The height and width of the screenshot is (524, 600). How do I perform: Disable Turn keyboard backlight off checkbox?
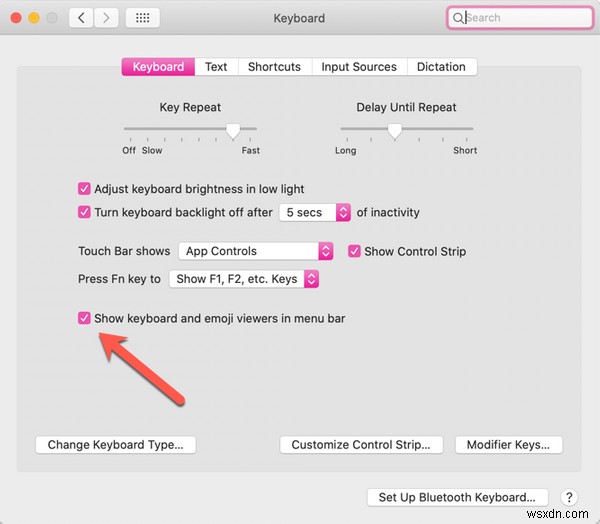[x=84, y=212]
